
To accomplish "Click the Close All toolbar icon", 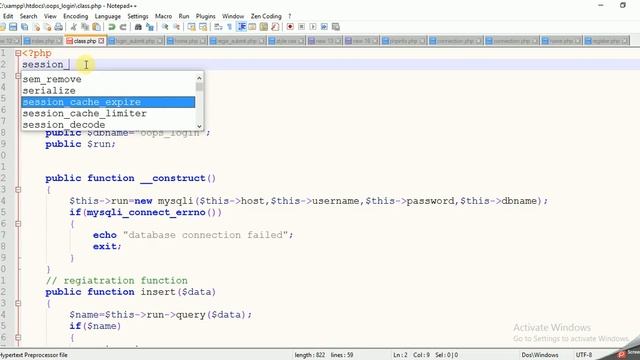I will [x=47, y=27].
